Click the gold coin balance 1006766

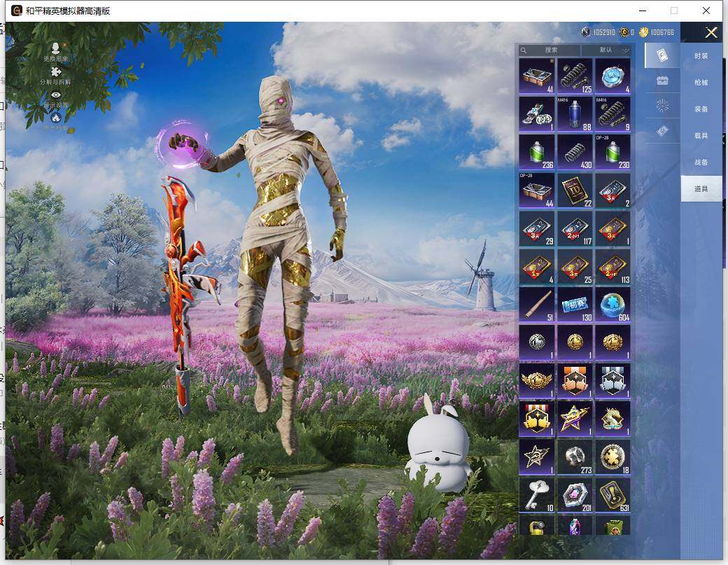pyautogui.click(x=657, y=32)
